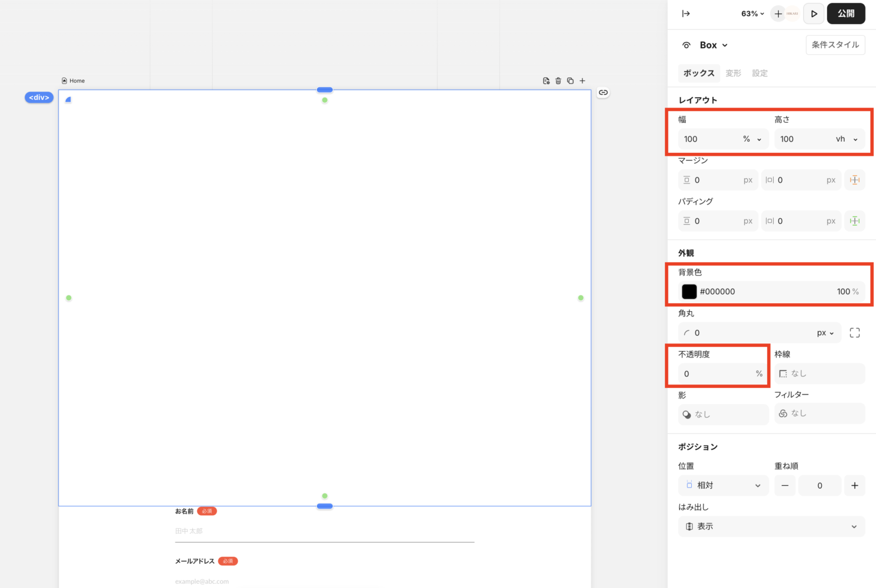The height and width of the screenshot is (588, 876).
Task: Click the black background color swatch
Action: click(x=689, y=292)
